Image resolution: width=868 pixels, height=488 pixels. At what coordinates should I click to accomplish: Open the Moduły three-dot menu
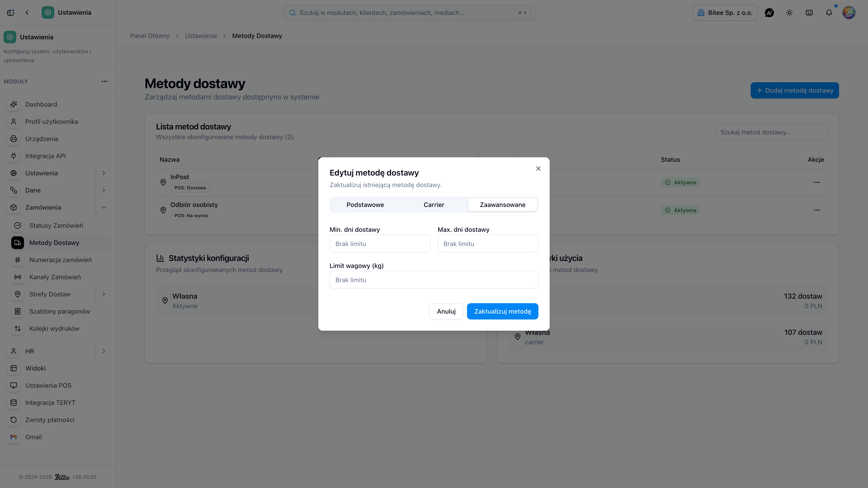tap(104, 81)
